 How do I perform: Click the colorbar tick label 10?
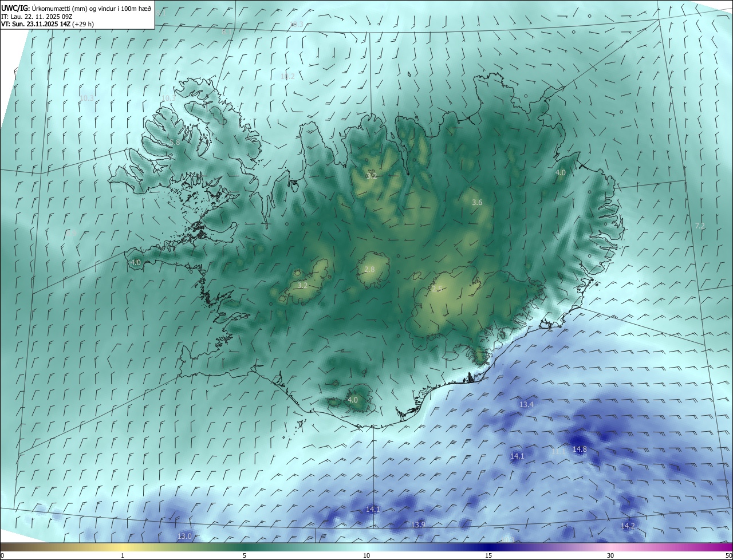tap(366, 555)
